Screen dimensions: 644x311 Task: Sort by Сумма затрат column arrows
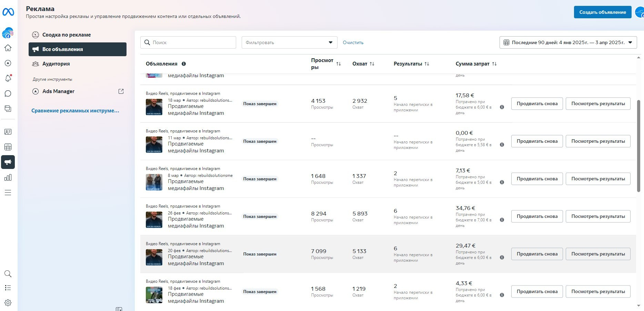click(494, 64)
